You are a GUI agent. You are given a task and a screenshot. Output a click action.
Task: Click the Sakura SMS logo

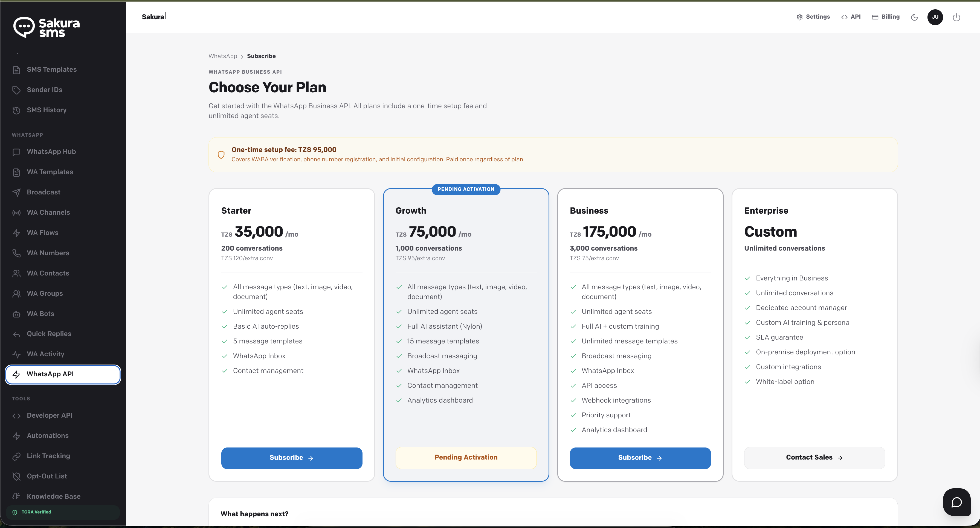(x=47, y=27)
